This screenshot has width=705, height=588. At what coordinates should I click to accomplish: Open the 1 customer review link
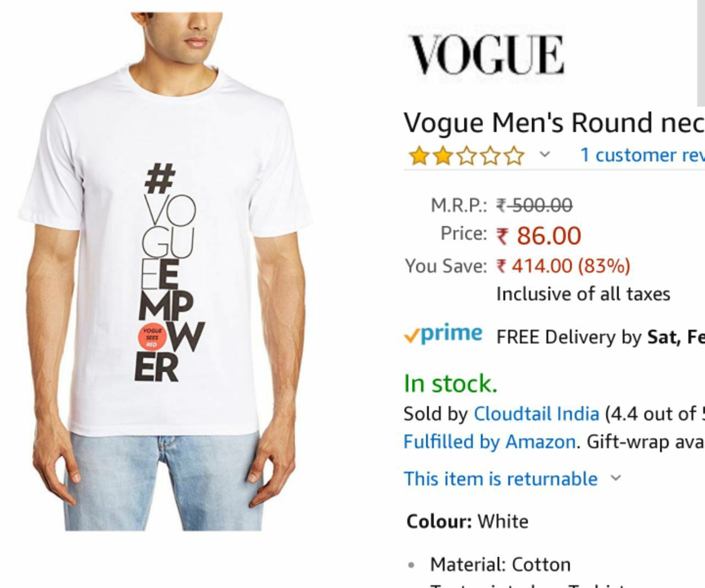642,155
